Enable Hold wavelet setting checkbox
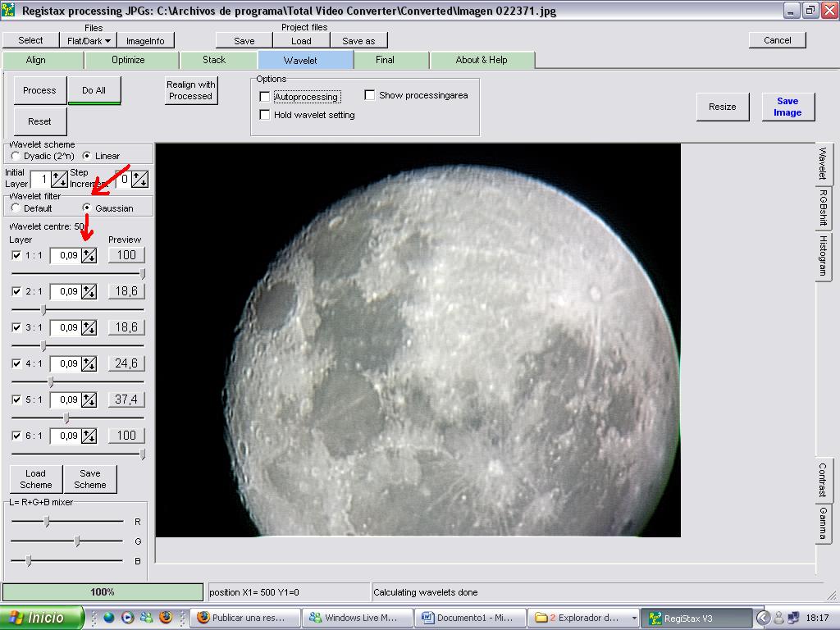The width and height of the screenshot is (840, 630). tap(265, 115)
